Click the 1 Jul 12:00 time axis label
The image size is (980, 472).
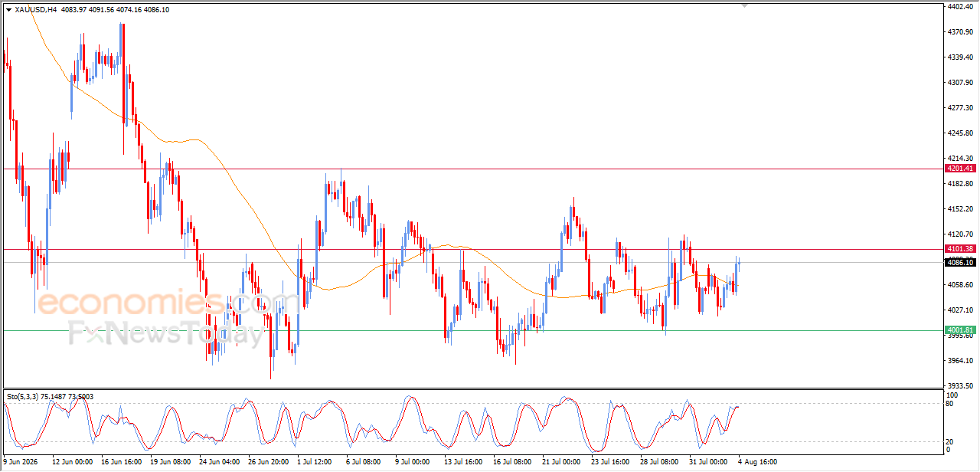(315, 462)
